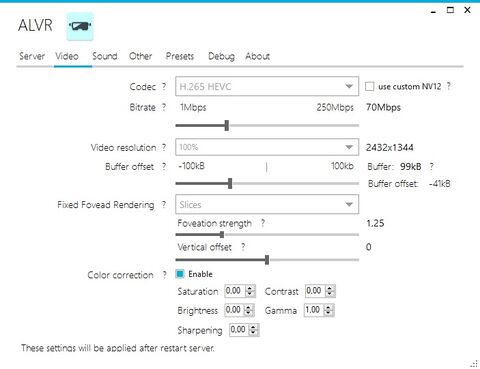Screen dimensions: 480x369
Task: Open the Presets tab
Action: tap(180, 56)
